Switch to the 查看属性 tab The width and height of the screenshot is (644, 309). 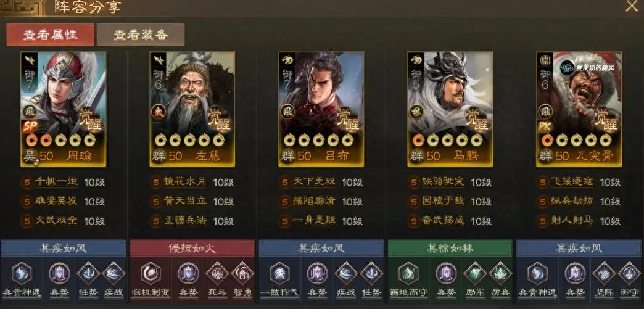(x=50, y=35)
